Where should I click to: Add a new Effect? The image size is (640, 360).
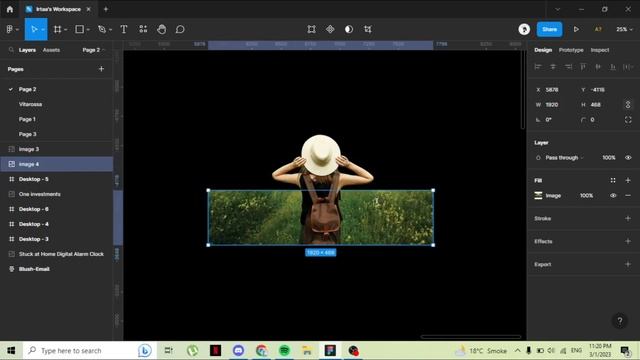click(x=628, y=241)
